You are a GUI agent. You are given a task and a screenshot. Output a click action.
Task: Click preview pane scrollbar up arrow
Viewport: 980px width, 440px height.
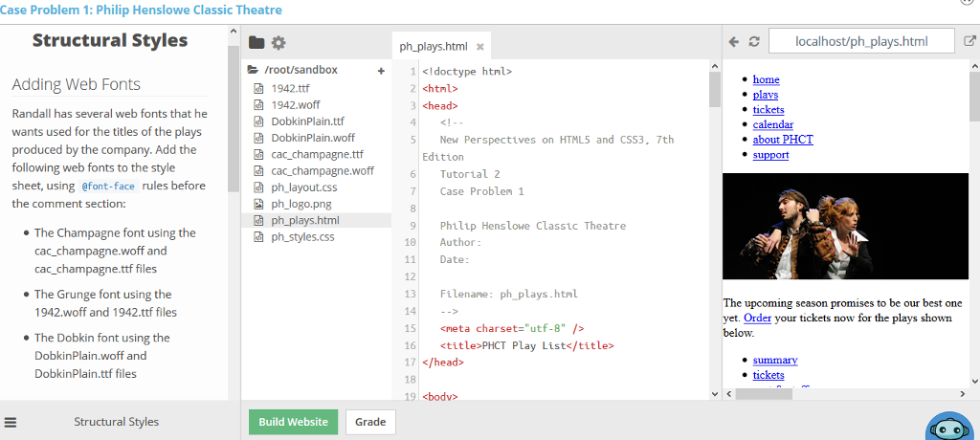point(973,65)
